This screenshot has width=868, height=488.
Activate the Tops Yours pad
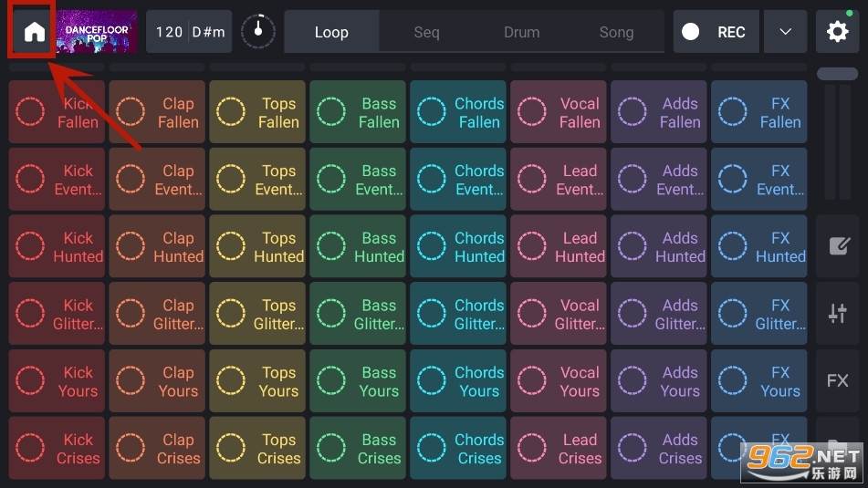pyautogui.click(x=257, y=380)
